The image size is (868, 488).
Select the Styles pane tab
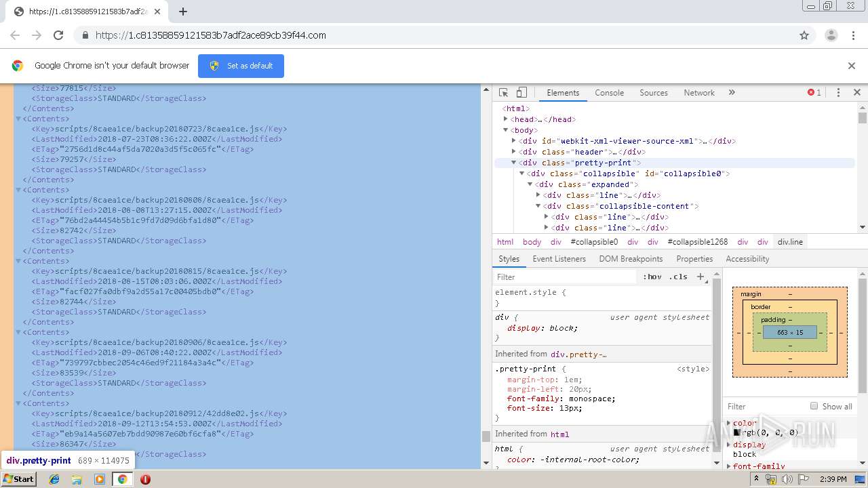click(x=509, y=259)
